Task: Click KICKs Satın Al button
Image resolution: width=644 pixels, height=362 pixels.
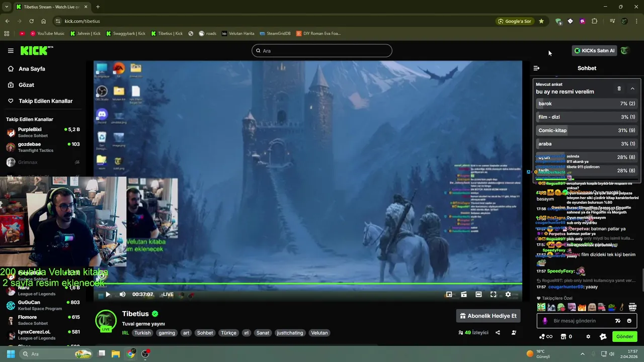Action: [x=594, y=51]
